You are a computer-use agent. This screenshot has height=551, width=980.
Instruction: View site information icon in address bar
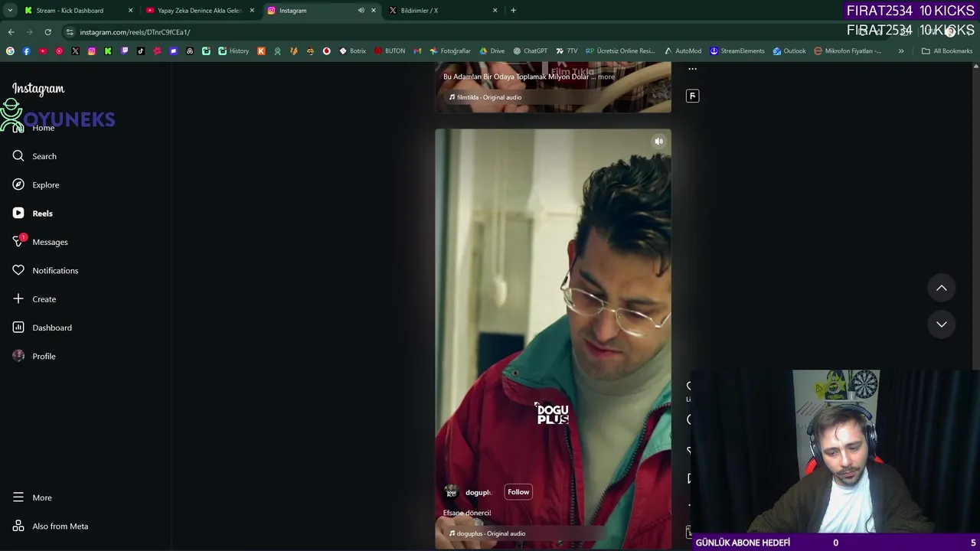[x=70, y=32]
